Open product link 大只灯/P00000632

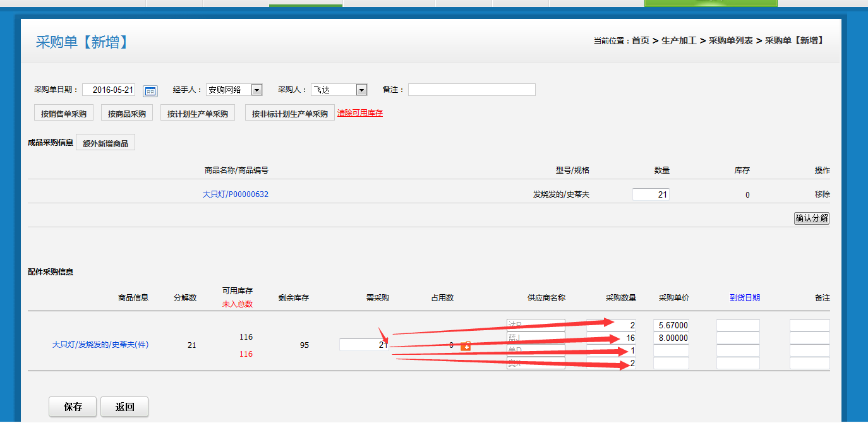235,194
